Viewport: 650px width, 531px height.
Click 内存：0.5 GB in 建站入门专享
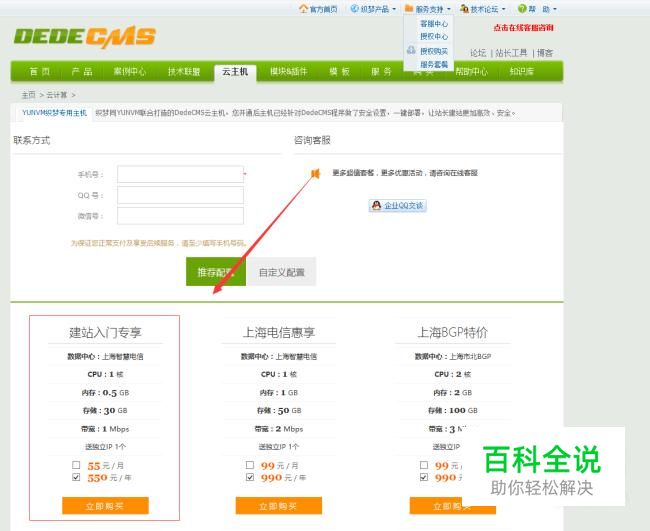[105, 392]
